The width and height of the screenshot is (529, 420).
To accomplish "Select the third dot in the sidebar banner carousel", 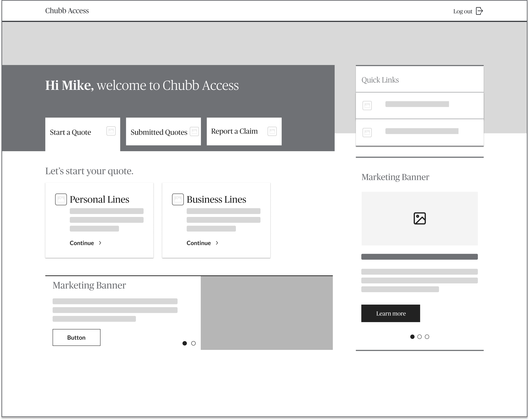I will click(x=427, y=337).
